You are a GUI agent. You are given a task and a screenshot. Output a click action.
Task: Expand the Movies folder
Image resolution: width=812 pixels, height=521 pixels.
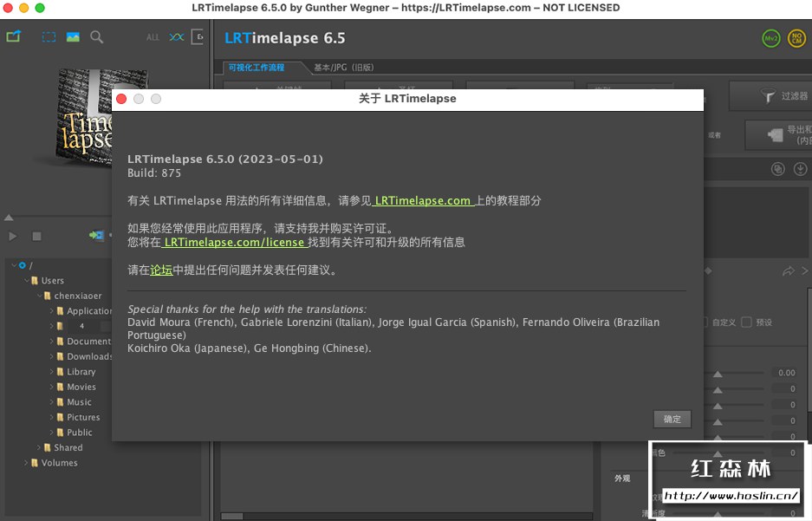52,387
